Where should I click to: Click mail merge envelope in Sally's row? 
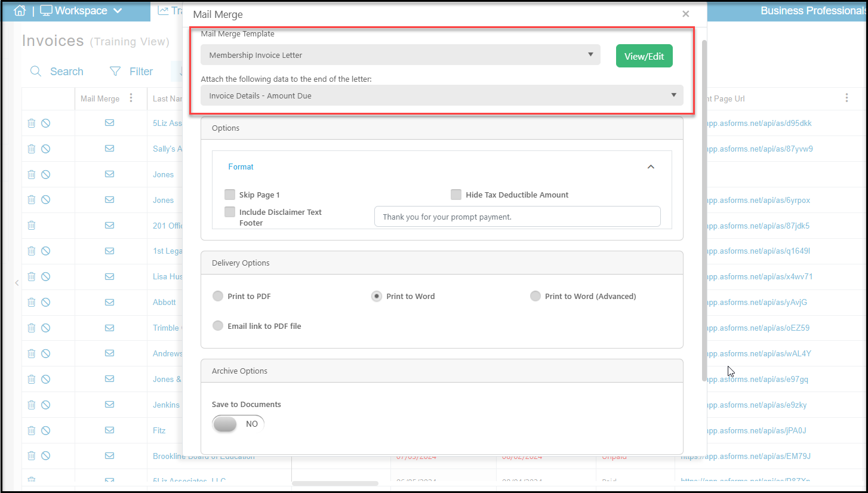109,149
